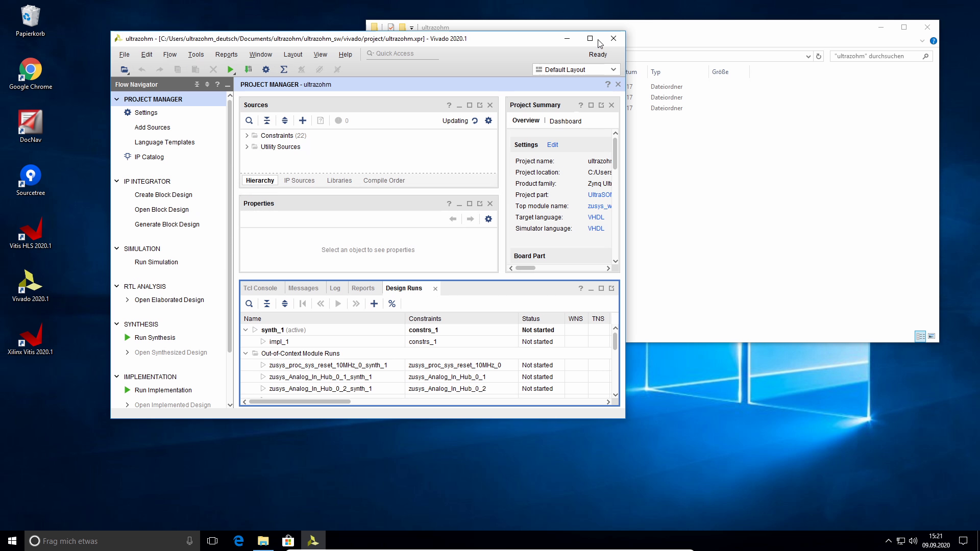Select the Compile Order tab
Screen dimensions: 980x551
click(384, 181)
